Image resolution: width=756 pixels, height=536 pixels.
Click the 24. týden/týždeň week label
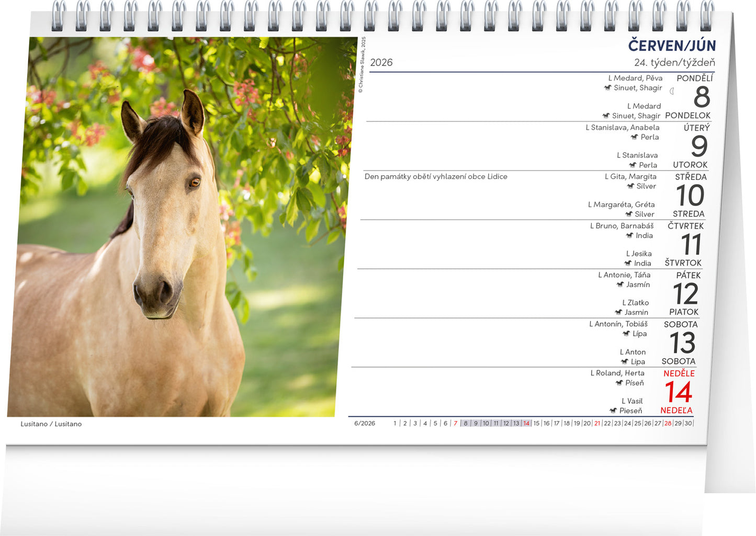click(674, 63)
